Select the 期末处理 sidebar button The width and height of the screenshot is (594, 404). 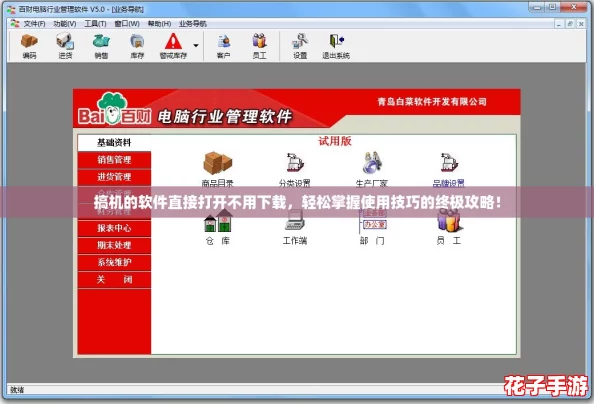(114, 245)
